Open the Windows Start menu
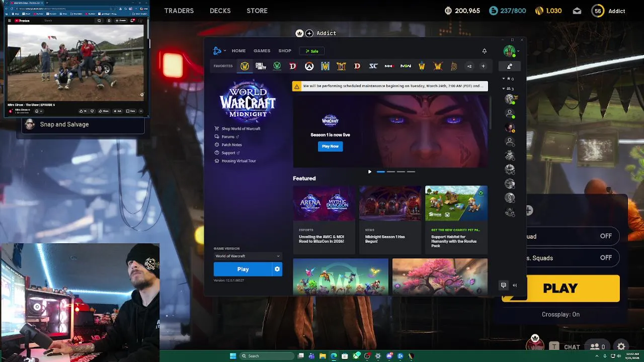This screenshot has height=362, width=644. (233, 356)
